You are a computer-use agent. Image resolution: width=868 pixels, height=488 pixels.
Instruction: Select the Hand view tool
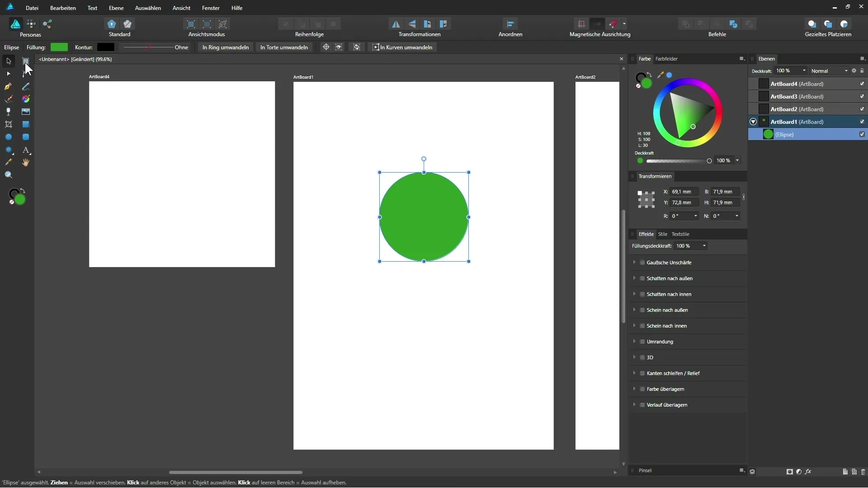tap(26, 163)
